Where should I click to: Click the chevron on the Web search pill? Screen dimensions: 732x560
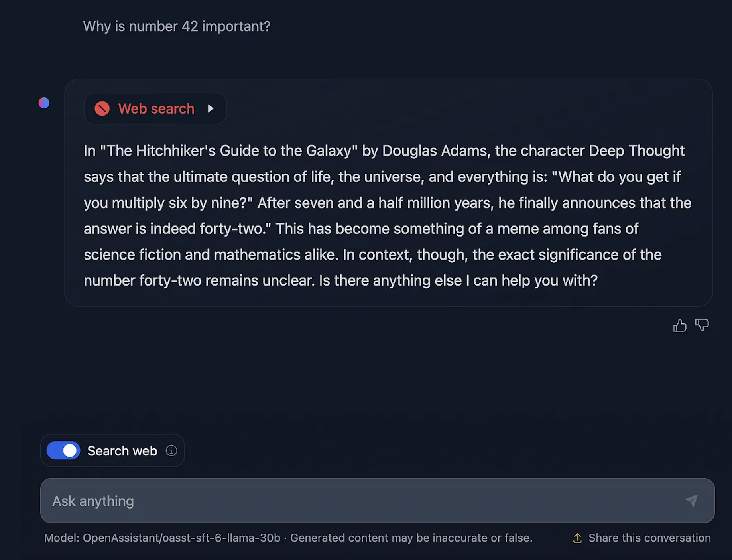tap(211, 108)
